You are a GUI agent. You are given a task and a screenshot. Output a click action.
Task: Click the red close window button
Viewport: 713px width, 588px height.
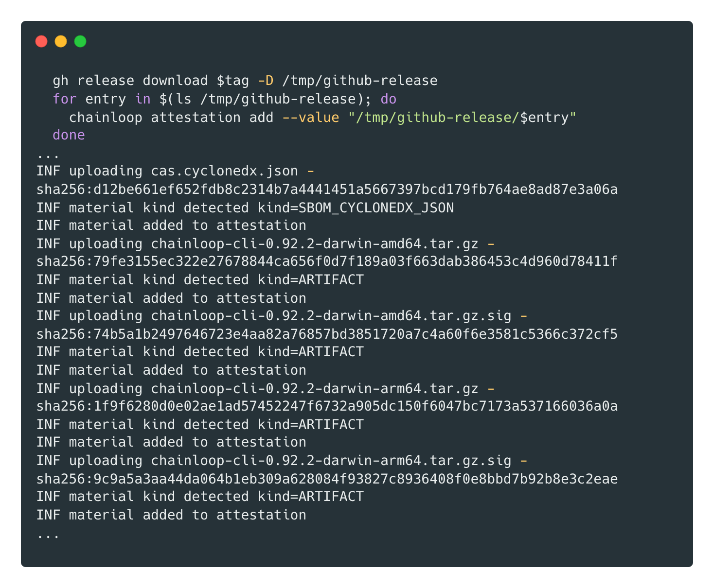coord(41,42)
